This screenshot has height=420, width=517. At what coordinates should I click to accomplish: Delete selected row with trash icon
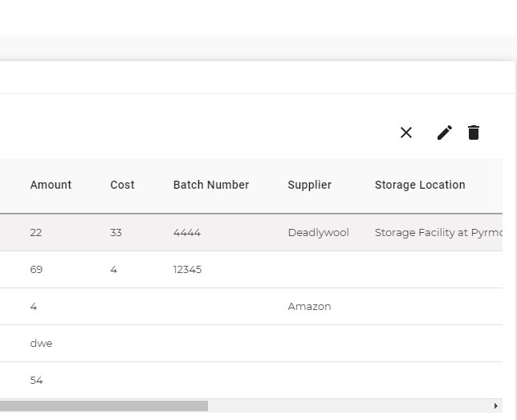[x=474, y=133]
